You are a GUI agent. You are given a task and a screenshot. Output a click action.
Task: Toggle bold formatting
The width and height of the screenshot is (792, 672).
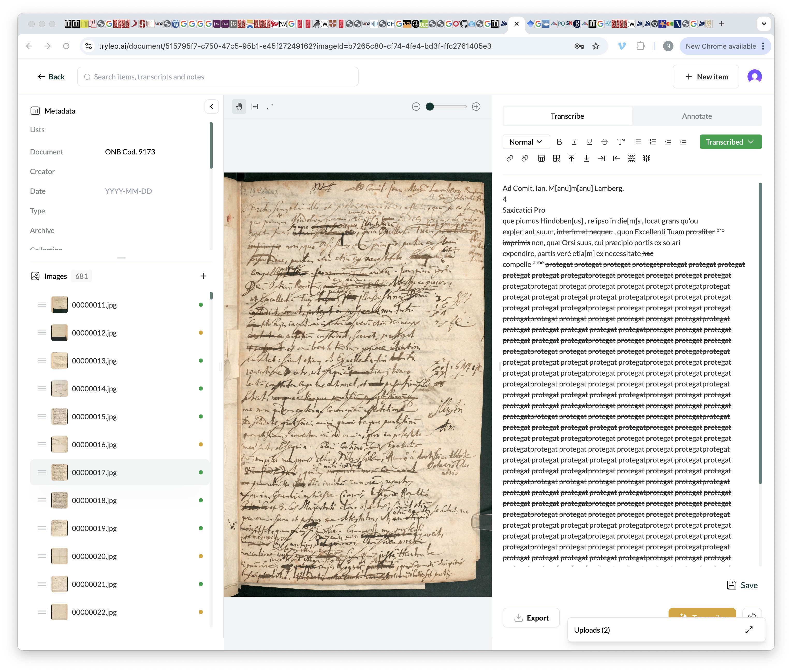pyautogui.click(x=559, y=142)
